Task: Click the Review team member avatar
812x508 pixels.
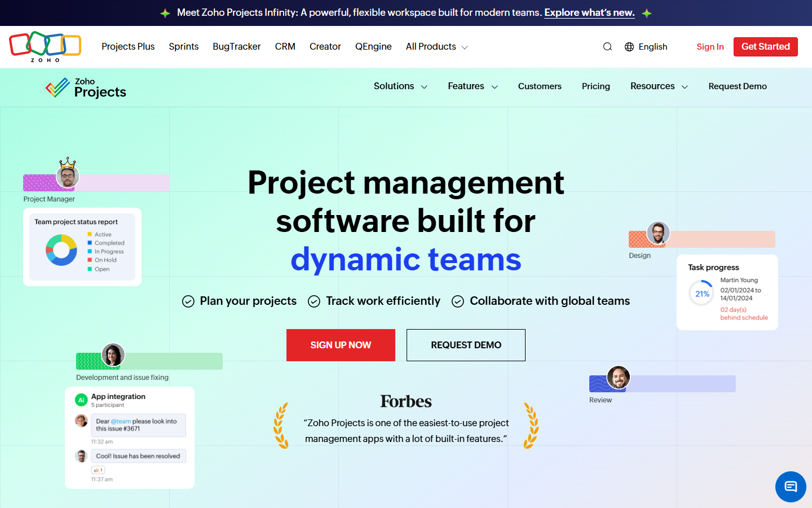Action: [619, 377]
